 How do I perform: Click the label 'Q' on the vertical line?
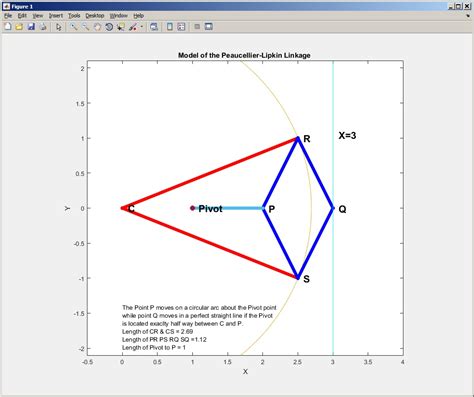342,209
